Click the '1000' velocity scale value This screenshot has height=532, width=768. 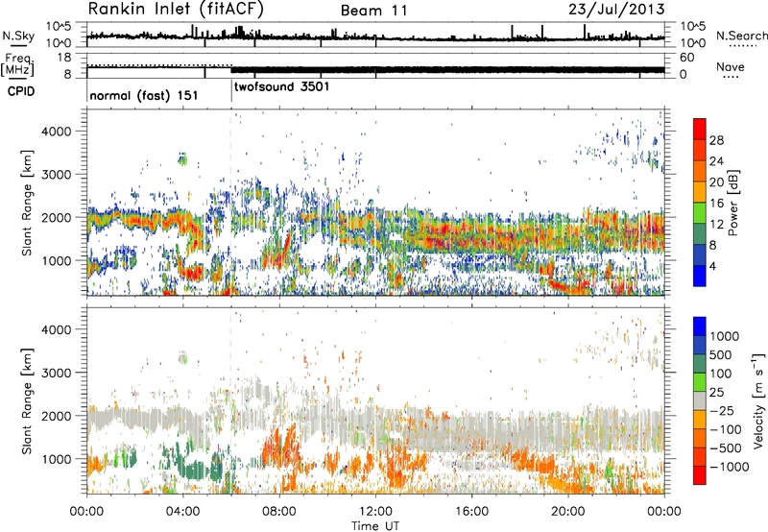click(724, 336)
